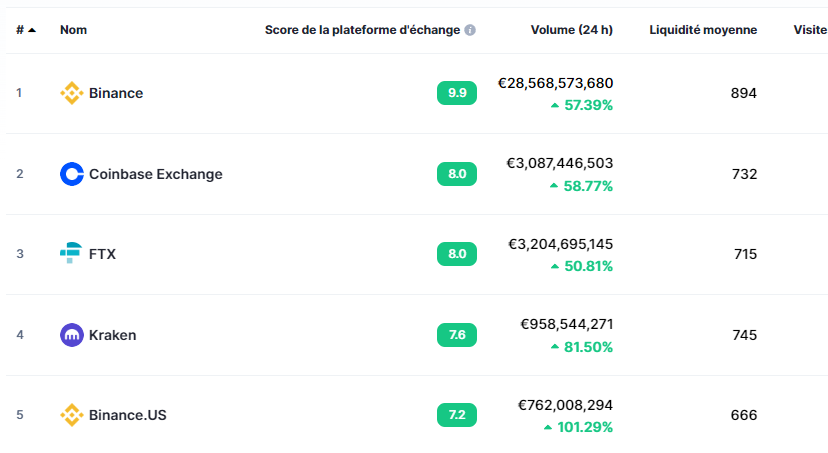Open the Binance.US exchange page
Viewport: 828px width, 453px height.
(127, 415)
